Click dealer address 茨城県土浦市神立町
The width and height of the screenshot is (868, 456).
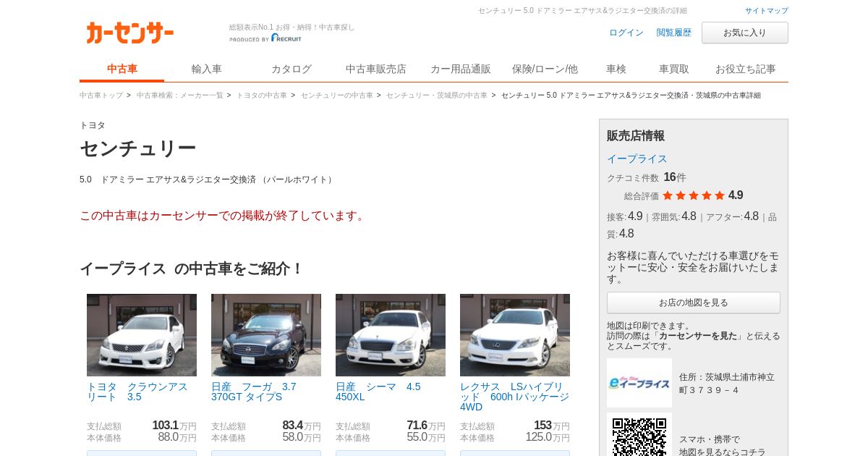[x=727, y=384]
